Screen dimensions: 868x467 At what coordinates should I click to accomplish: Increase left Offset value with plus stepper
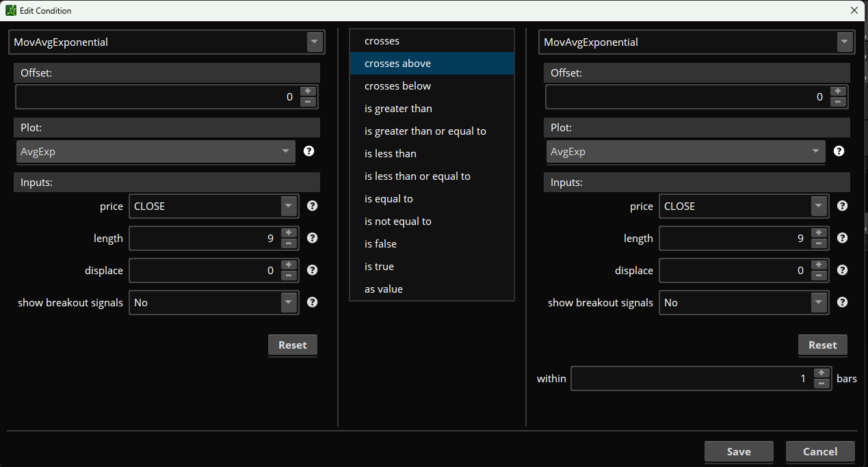click(x=308, y=92)
